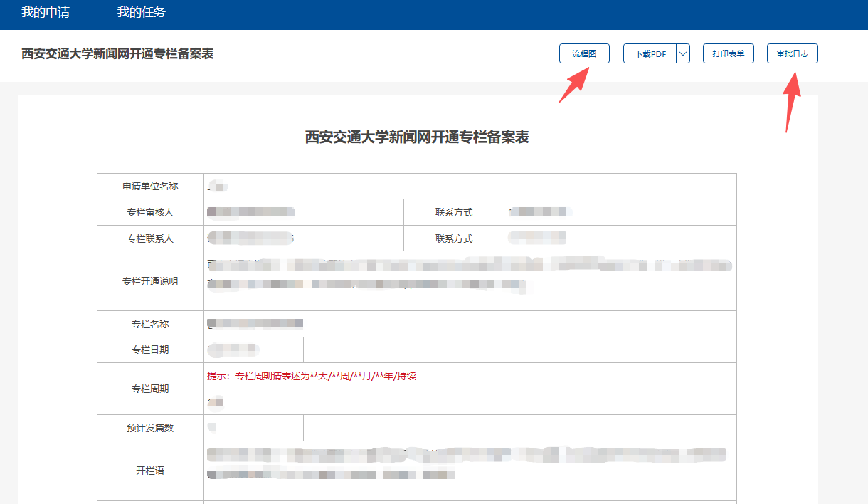Open the 我的申请 tab
868x504 pixels.
(x=46, y=12)
